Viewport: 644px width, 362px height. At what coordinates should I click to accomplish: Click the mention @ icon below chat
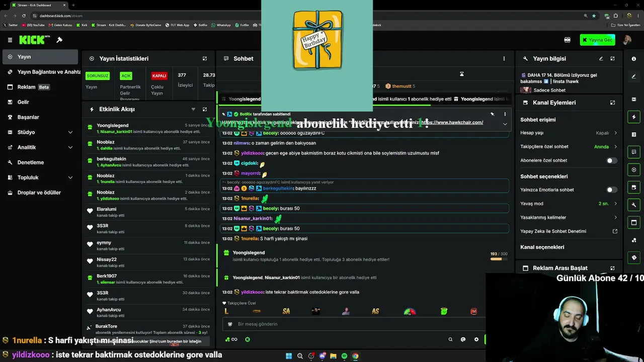pos(463,339)
